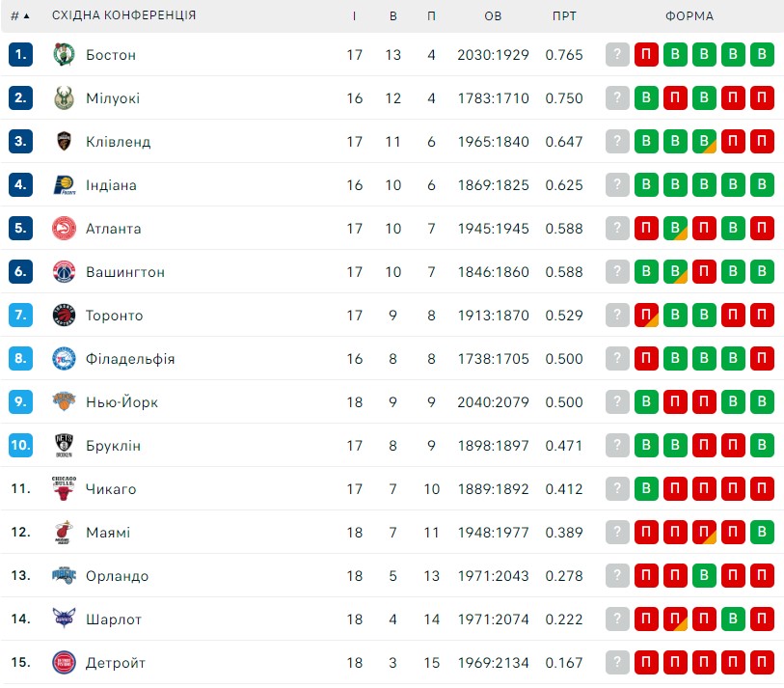784x688 pixels.
Task: Click the Milwaukee Bucks logo icon
Action: click(x=64, y=98)
